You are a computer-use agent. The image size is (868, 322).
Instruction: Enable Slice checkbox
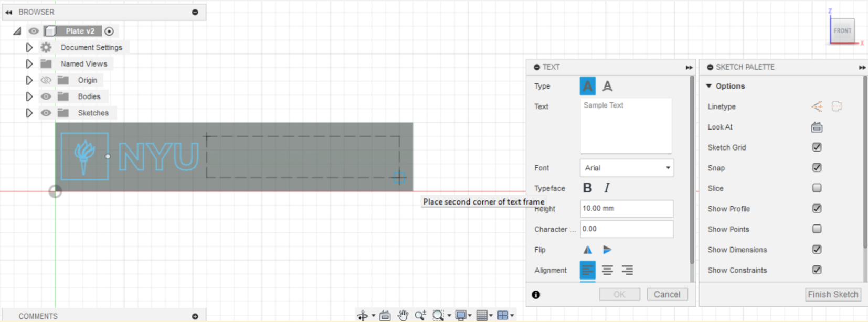point(817,188)
